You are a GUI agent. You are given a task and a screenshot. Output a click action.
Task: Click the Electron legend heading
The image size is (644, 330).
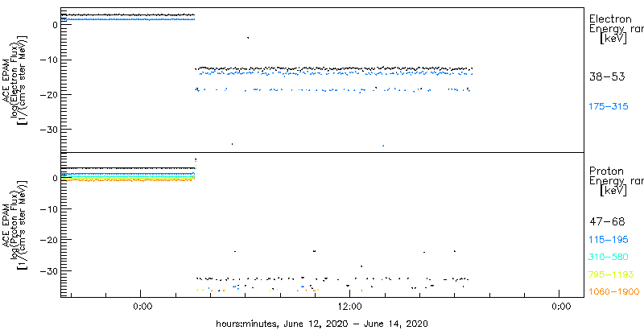[610, 19]
